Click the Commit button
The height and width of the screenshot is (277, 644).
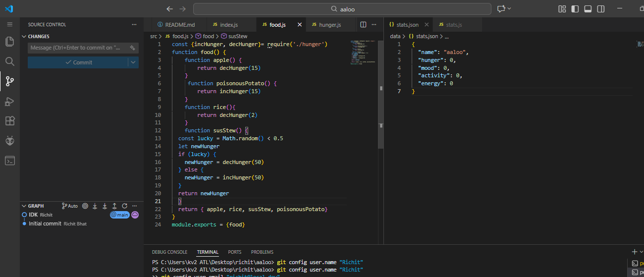coord(78,62)
